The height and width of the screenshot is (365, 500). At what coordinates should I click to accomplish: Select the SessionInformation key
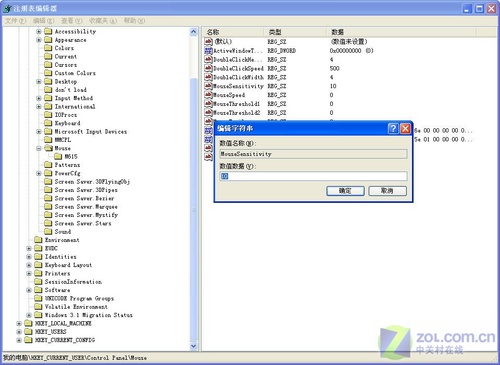click(73, 281)
